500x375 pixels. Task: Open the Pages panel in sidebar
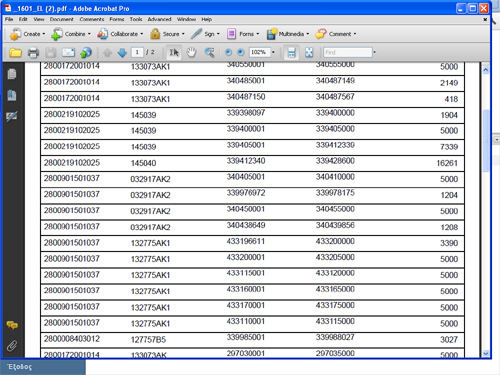12,74
